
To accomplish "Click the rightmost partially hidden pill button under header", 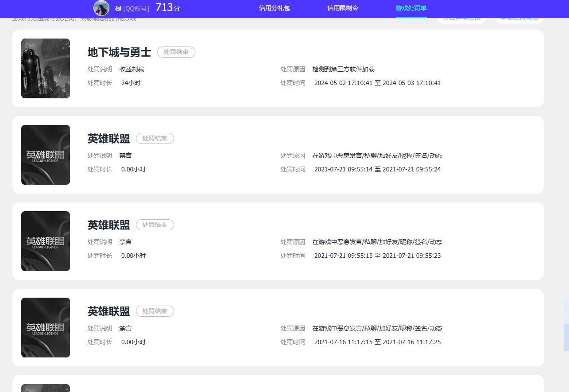I will click(519, 20).
